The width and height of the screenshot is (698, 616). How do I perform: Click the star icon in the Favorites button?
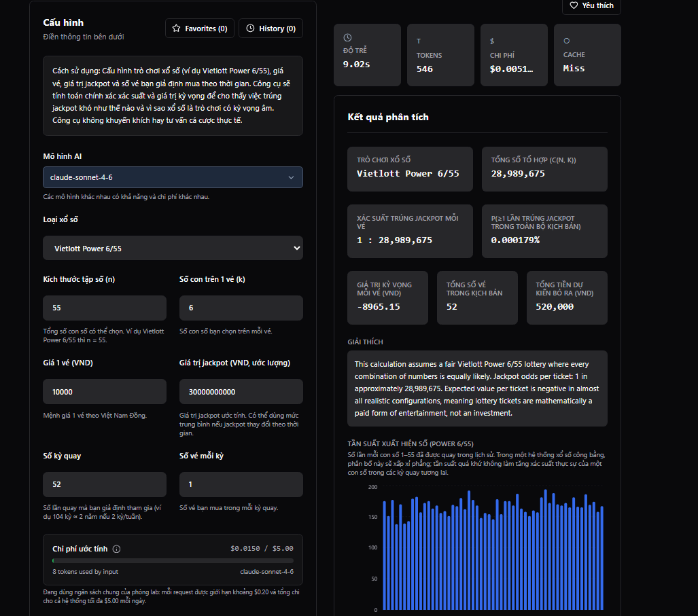175,28
